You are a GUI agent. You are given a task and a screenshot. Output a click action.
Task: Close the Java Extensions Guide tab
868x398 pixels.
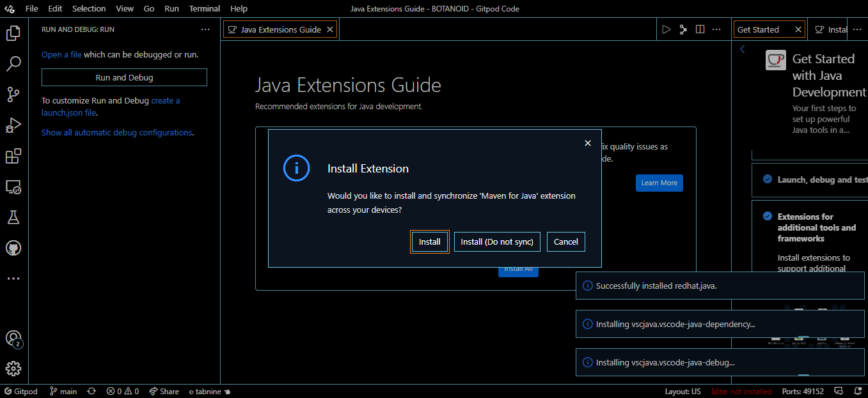[330, 29]
